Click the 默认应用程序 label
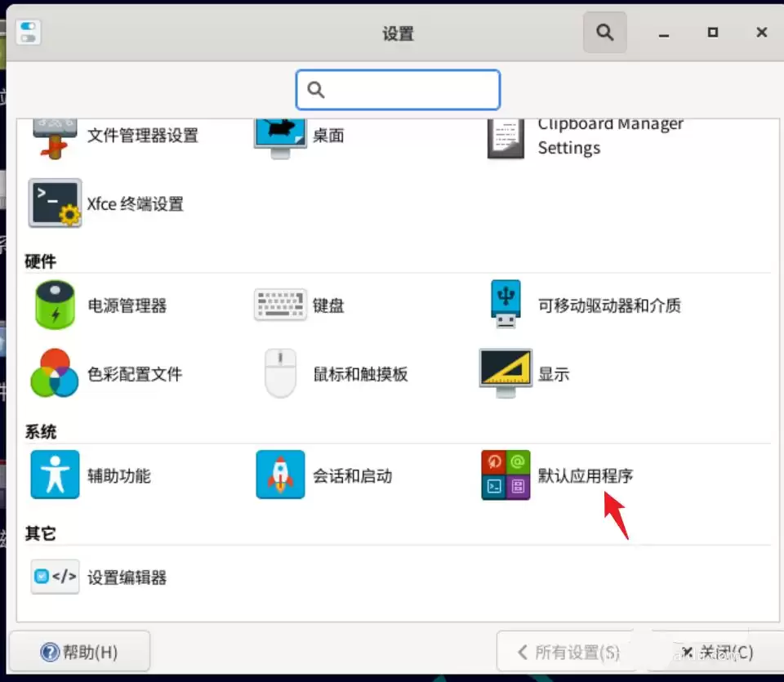Screen dimensions: 784x682 pyautogui.click(x=586, y=475)
